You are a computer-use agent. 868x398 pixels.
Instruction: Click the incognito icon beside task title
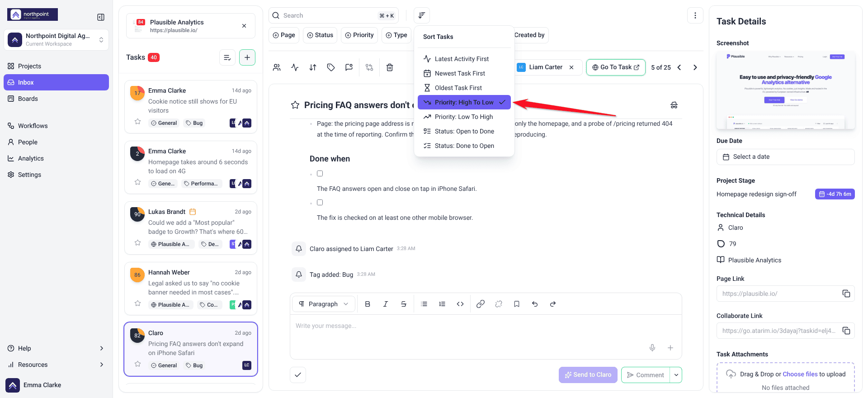click(674, 105)
